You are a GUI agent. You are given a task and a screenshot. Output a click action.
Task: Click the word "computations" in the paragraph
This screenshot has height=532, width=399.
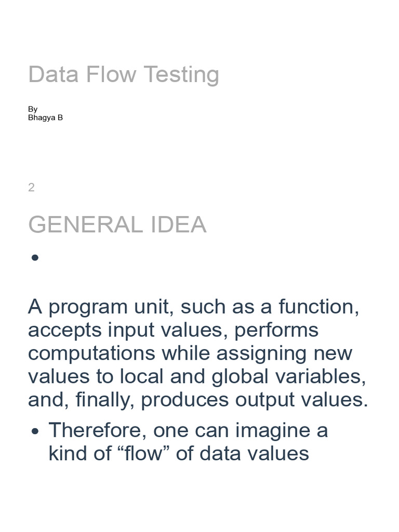point(91,354)
